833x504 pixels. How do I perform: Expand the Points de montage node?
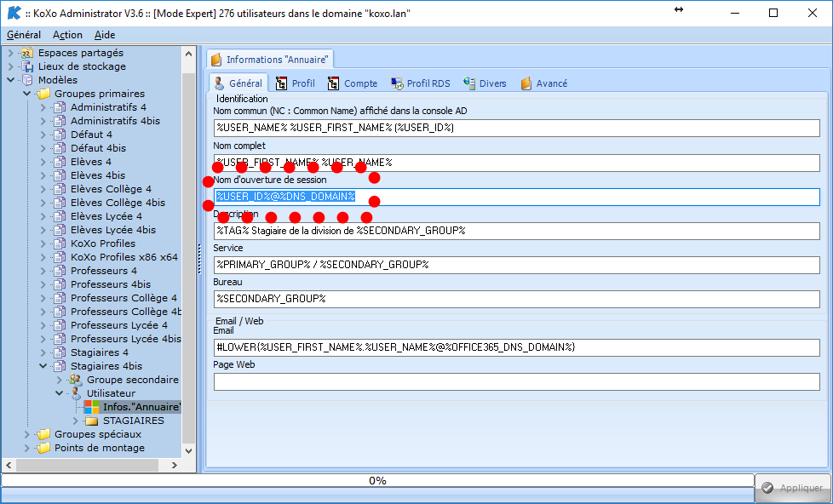[26, 448]
